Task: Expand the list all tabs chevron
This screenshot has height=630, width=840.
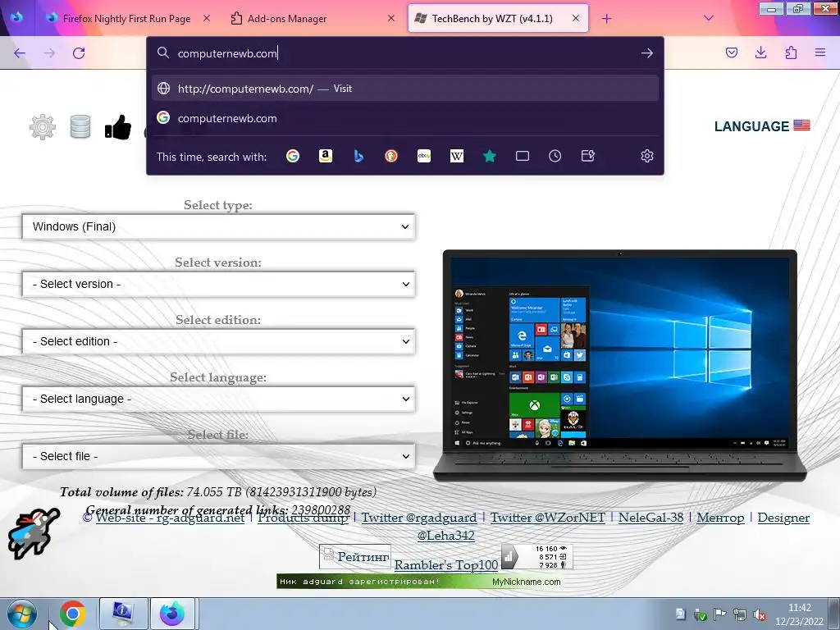Action: pyautogui.click(x=708, y=18)
